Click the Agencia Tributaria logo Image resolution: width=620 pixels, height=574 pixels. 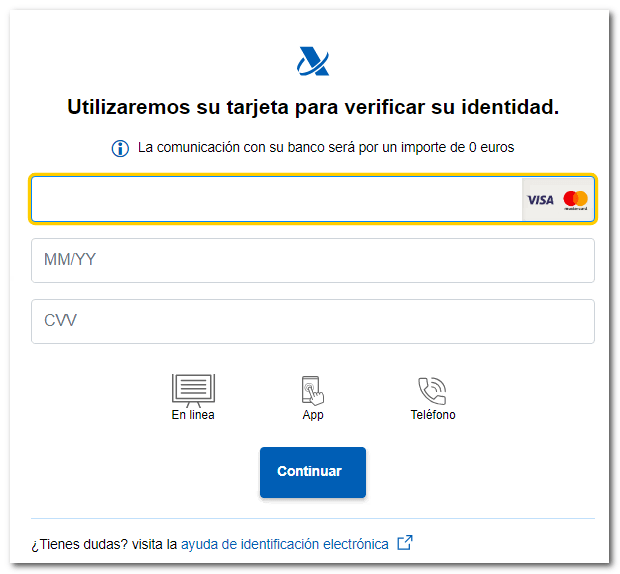(313, 61)
